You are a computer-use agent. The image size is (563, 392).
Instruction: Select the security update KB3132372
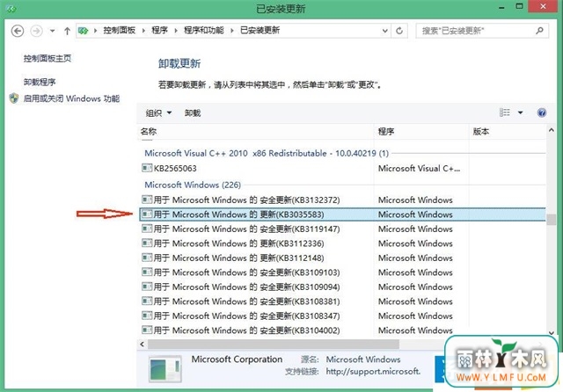pyautogui.click(x=342, y=200)
